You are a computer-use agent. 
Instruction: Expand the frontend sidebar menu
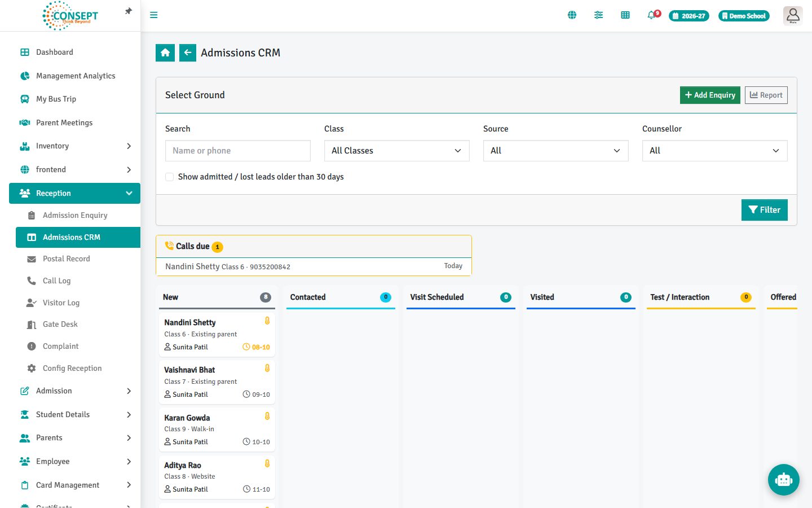[74, 170]
